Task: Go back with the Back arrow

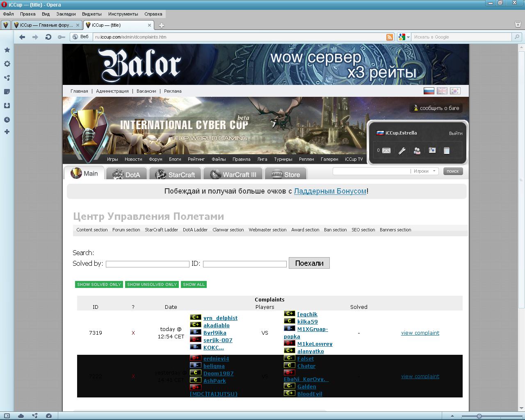Action: click(x=22, y=37)
